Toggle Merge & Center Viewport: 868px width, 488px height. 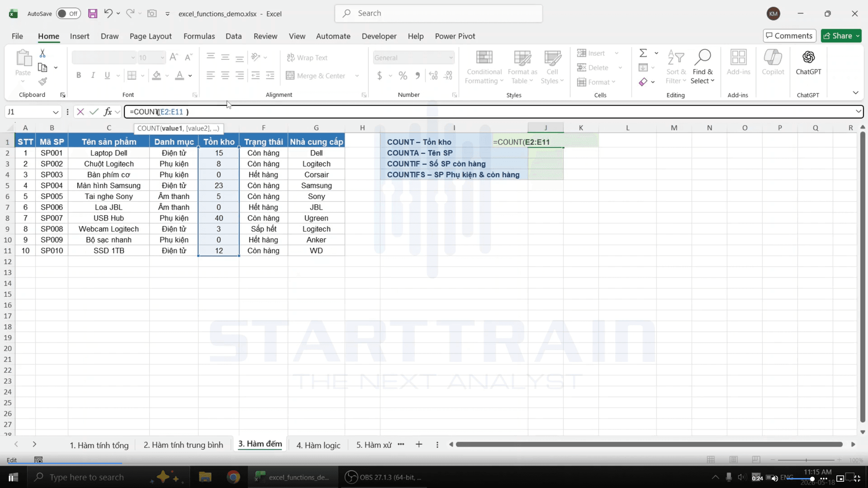(x=316, y=76)
